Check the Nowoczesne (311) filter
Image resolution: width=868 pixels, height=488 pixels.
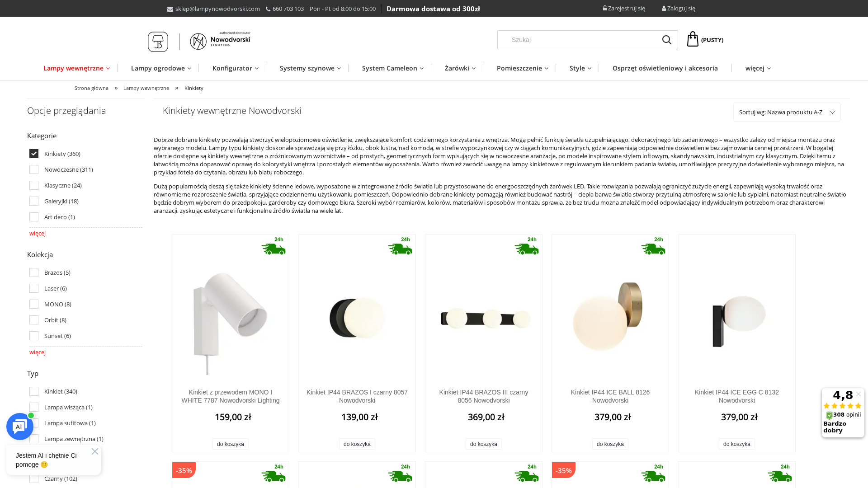[x=34, y=169]
